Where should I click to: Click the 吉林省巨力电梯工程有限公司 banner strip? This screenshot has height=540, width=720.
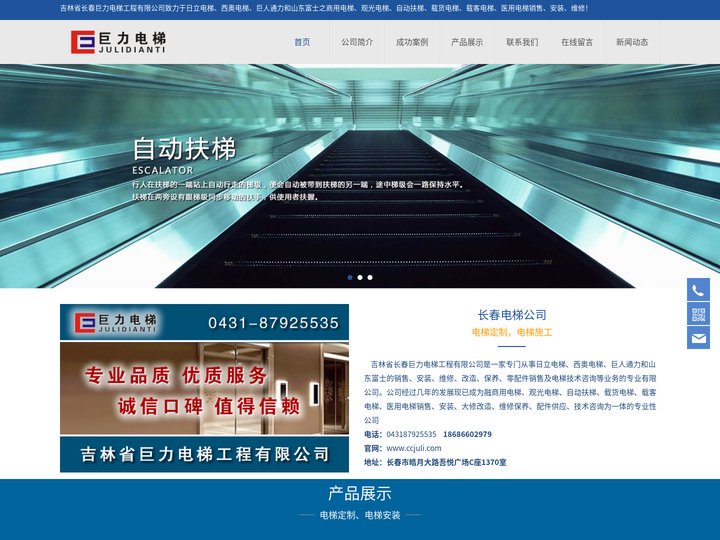tap(204, 454)
